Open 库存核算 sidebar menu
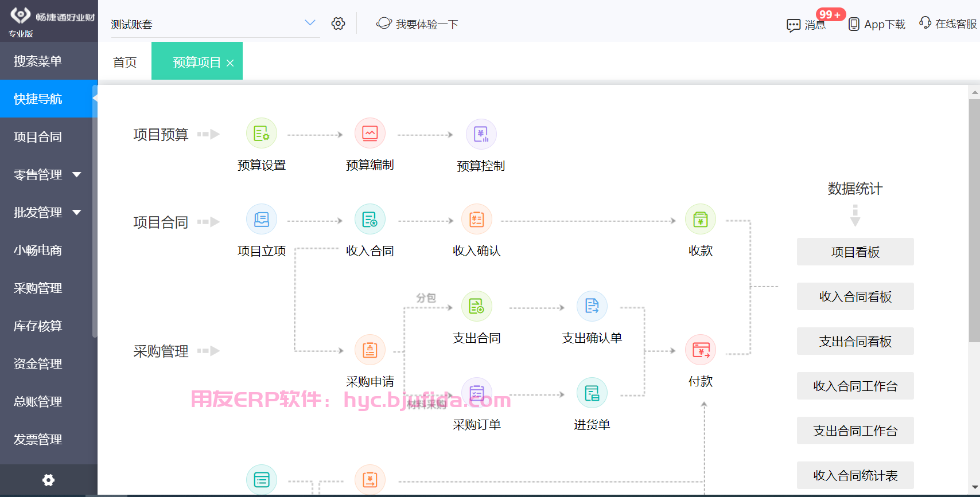Screen dimensions: 980x497 (x=49, y=326)
